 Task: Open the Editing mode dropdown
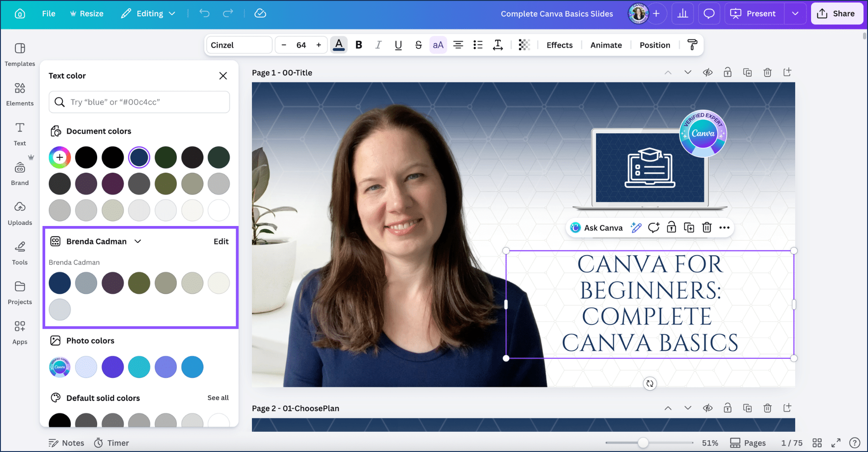(148, 14)
